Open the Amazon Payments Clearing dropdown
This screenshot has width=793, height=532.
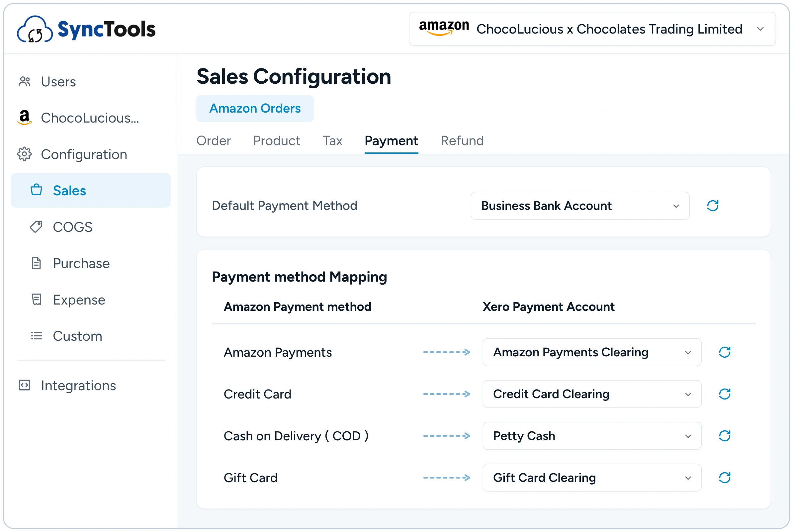pos(592,353)
